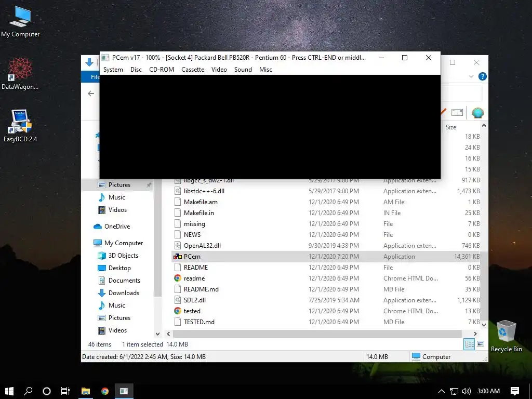Open the Disc menu in PCem

click(136, 70)
